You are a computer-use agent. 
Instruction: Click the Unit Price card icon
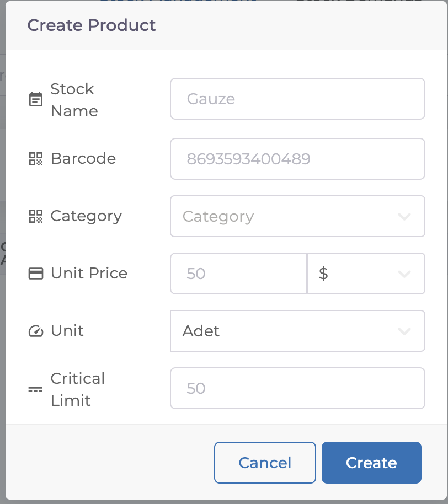click(36, 274)
